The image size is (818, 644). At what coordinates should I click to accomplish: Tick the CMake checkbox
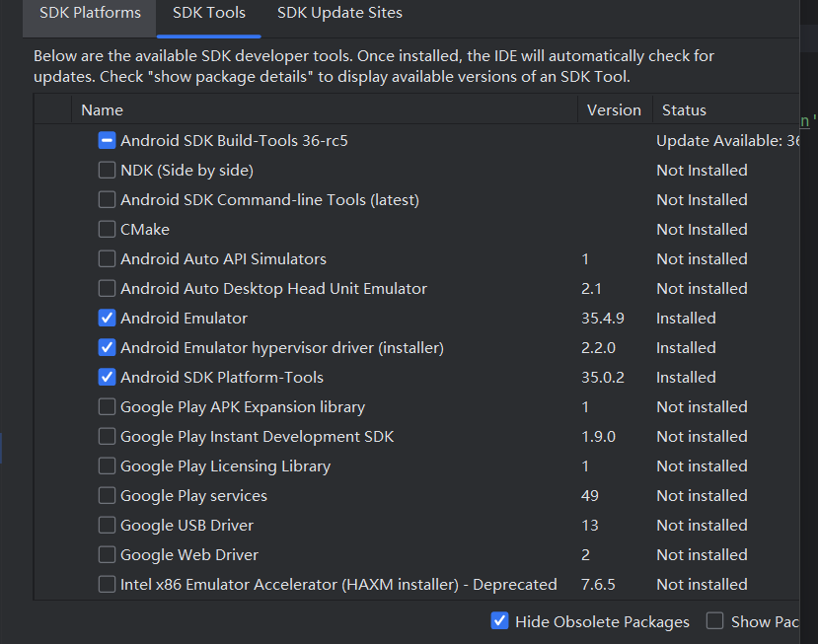point(108,230)
